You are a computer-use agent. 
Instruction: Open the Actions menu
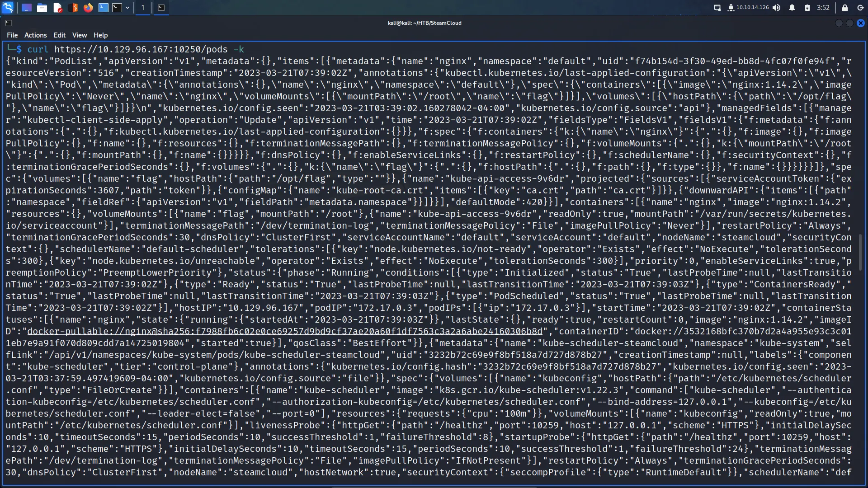coord(36,35)
